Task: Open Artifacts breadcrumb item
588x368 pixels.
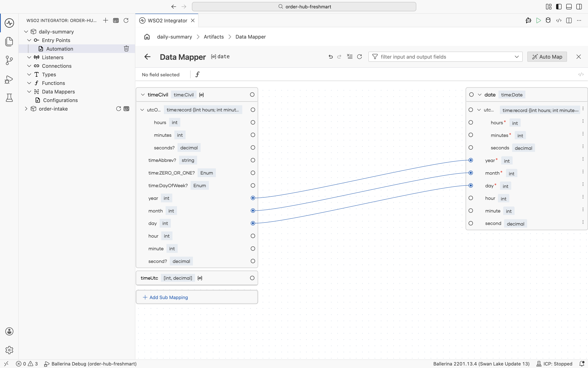Action: (213, 37)
